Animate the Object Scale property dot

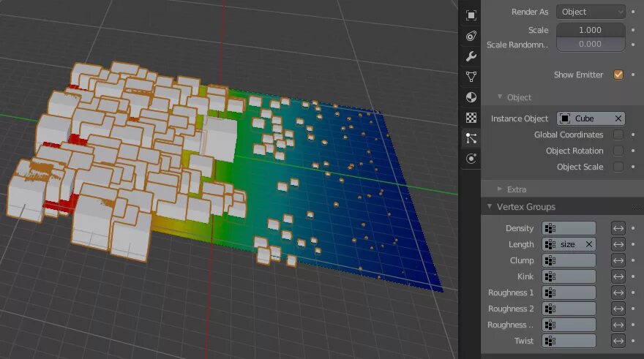click(x=633, y=167)
